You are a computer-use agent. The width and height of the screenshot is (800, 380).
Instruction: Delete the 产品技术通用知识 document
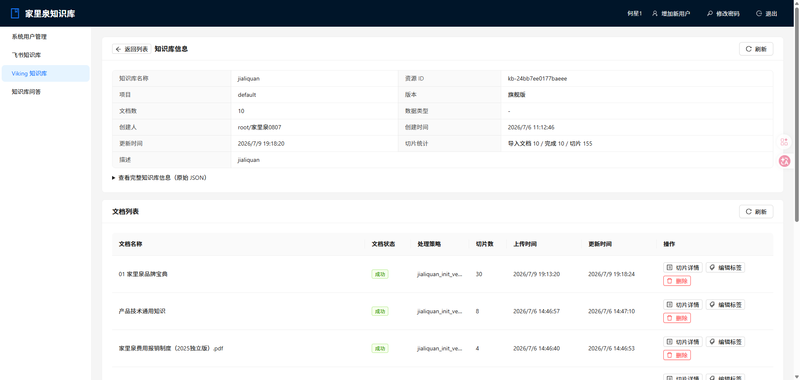click(677, 318)
